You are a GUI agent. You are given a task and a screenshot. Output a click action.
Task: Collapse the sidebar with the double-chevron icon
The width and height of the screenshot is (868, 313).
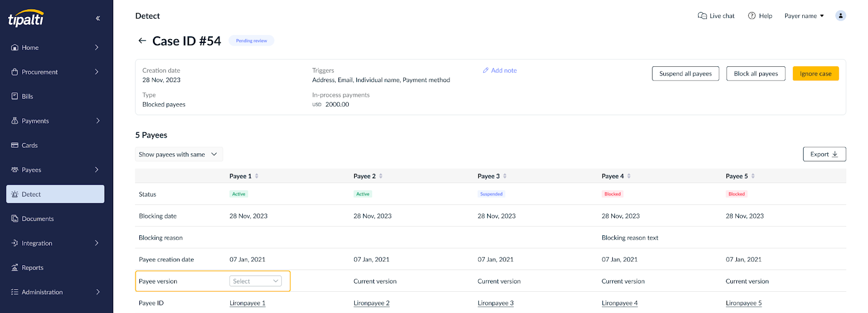(x=98, y=18)
